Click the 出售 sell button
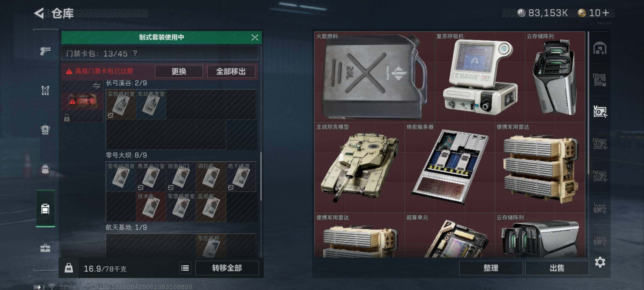The image size is (644, 290). 557,268
